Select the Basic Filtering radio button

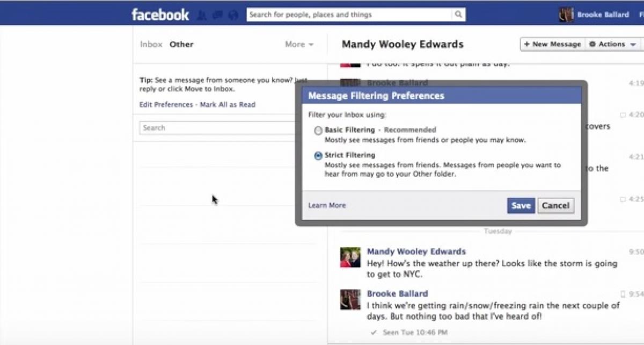[318, 131]
